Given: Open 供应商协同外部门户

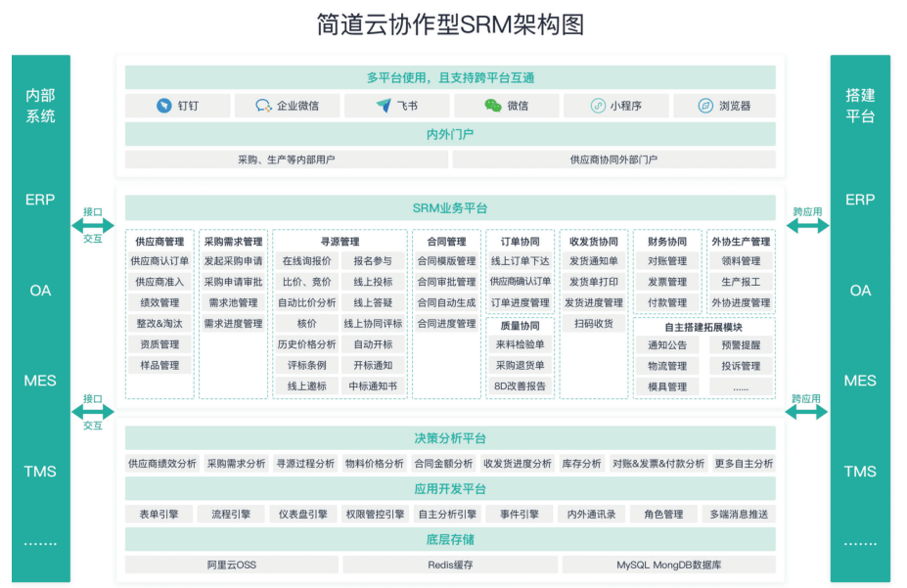Looking at the screenshot, I should pyautogui.click(x=612, y=158).
